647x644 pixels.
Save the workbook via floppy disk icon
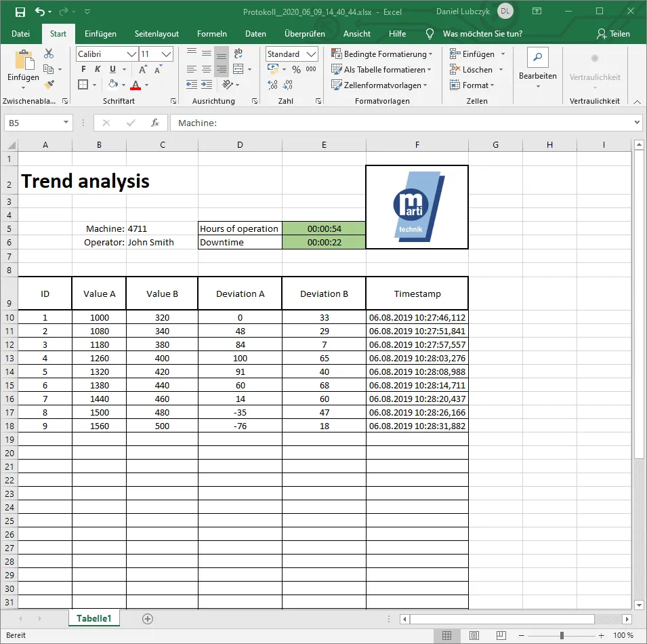pos(20,12)
